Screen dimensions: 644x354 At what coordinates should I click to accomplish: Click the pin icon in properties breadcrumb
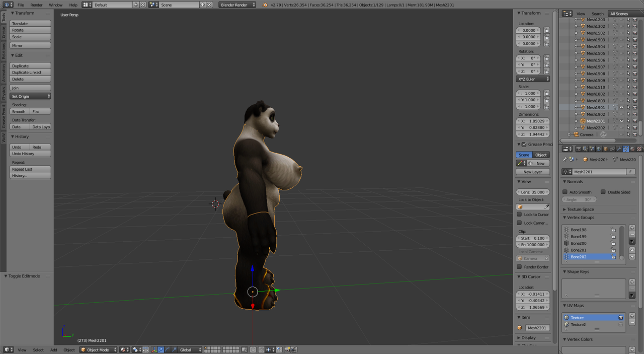pyautogui.click(x=566, y=159)
